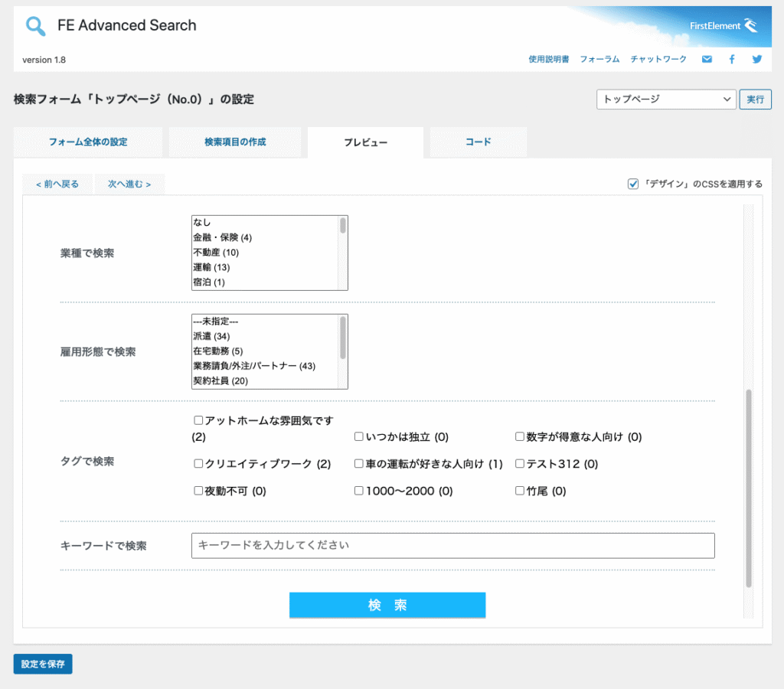Open the トップページ form selector dropdown
Screen dimensions: 784x689
[x=666, y=99]
